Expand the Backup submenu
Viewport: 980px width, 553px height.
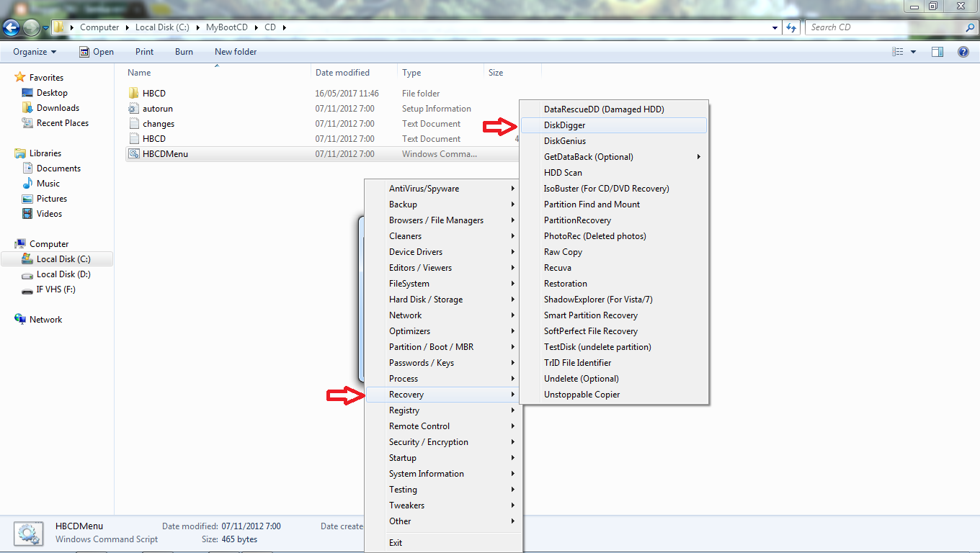(442, 204)
